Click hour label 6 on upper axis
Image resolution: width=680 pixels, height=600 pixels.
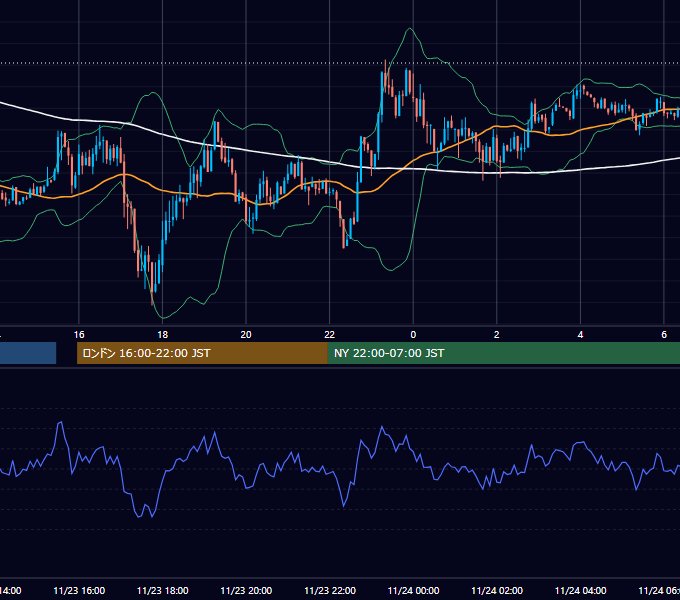pyautogui.click(x=664, y=335)
